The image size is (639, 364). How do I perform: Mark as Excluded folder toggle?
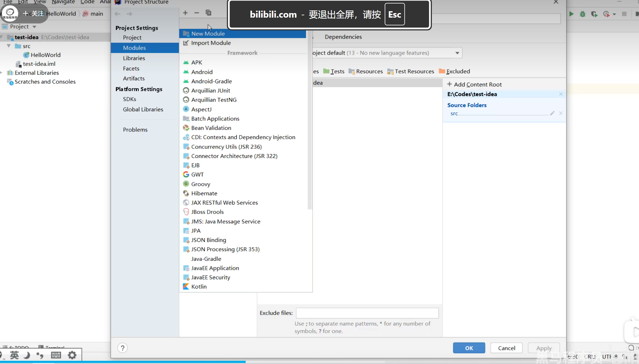point(455,71)
